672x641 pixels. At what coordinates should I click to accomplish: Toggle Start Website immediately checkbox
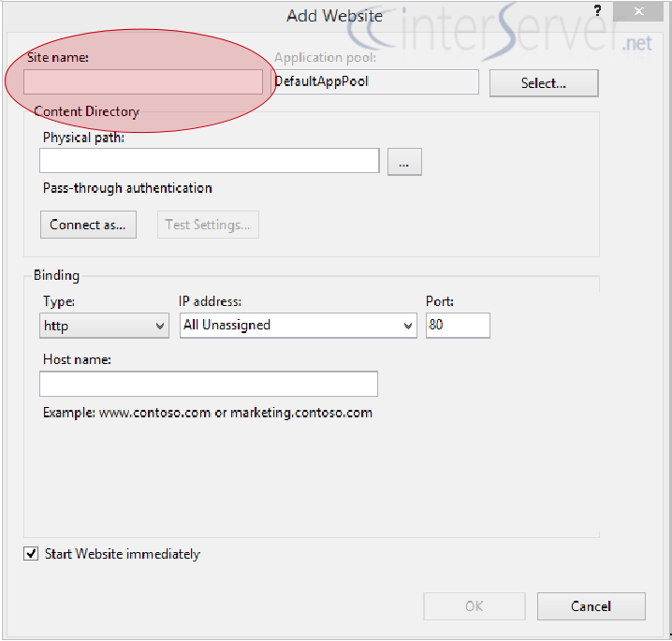click(31, 554)
